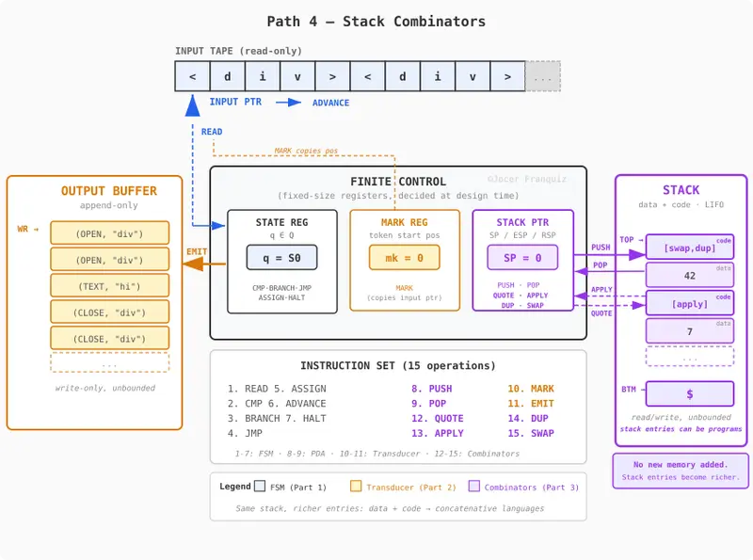Click the orange EMIT arrow head

click(x=194, y=264)
